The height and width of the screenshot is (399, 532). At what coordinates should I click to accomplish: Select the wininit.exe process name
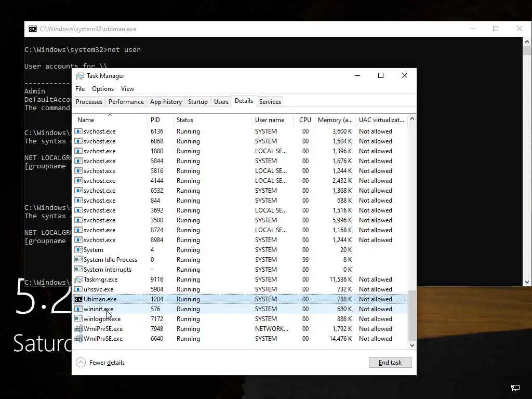pyautogui.click(x=98, y=309)
